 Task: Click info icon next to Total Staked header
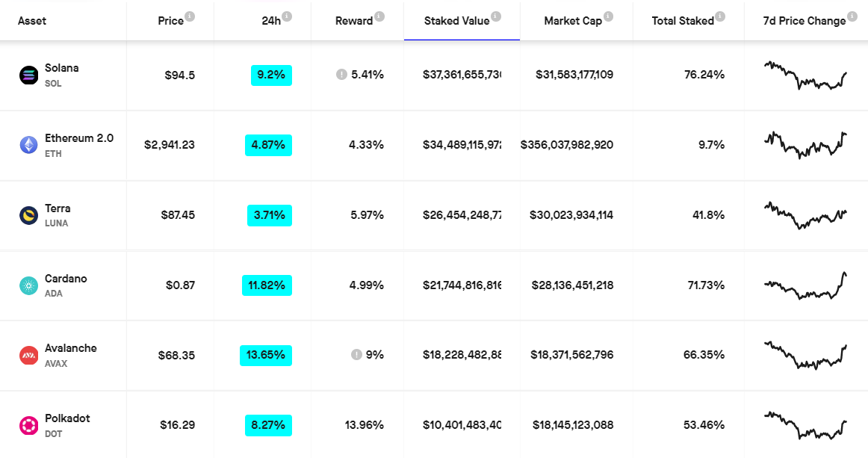(x=720, y=16)
